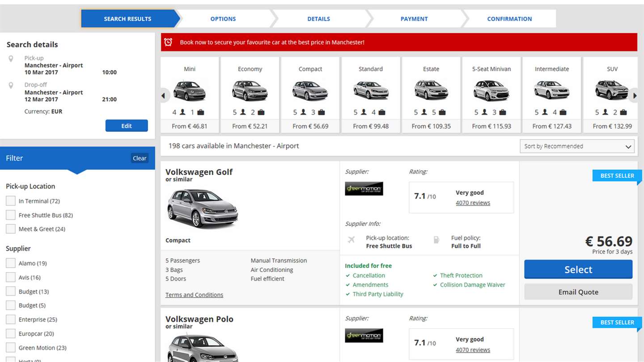Image resolution: width=644 pixels, height=362 pixels.
Task: Click the "Manual Transmission" feature text
Action: point(279,261)
